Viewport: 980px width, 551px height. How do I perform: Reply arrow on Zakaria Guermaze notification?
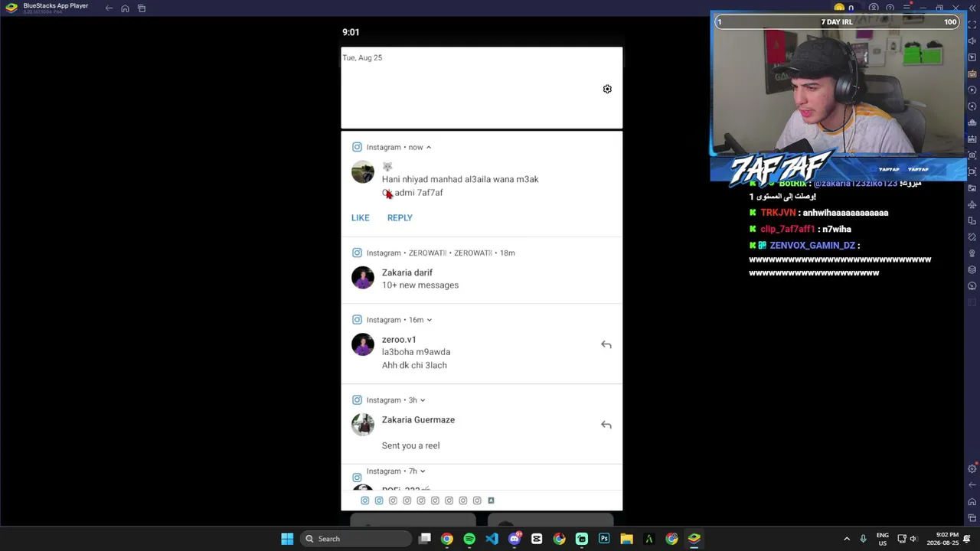tap(606, 425)
